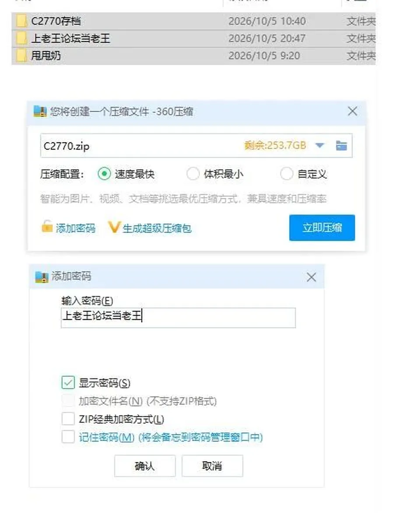Click the folder icon of 上老王论坛当老王

coord(21,39)
